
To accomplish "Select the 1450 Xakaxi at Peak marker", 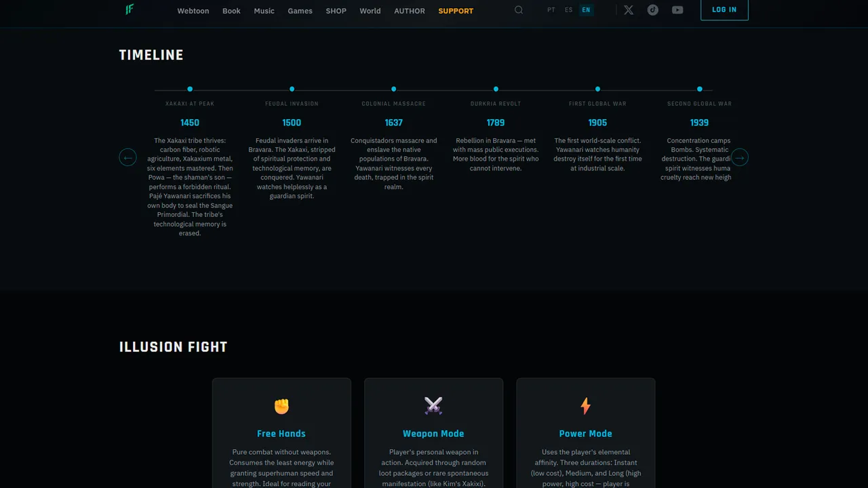I will pyautogui.click(x=190, y=89).
